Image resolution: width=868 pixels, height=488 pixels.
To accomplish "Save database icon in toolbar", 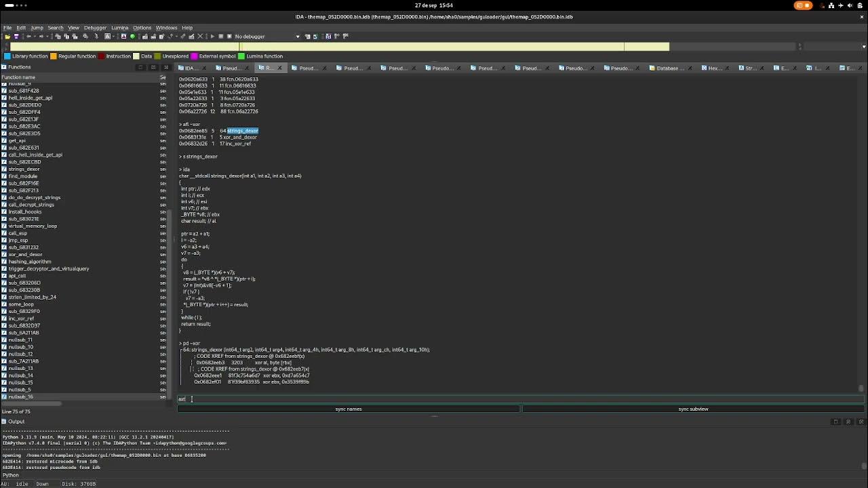I will tap(16, 36).
